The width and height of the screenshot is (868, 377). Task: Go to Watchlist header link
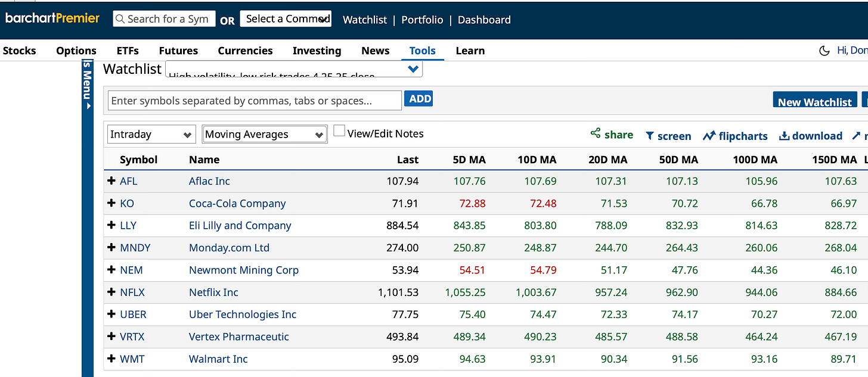(365, 20)
